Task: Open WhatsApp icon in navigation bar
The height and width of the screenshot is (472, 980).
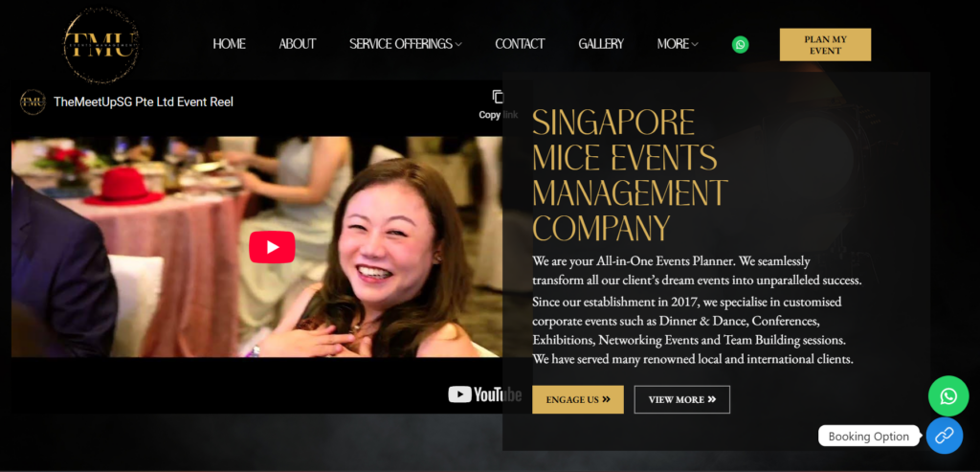Action: click(740, 44)
